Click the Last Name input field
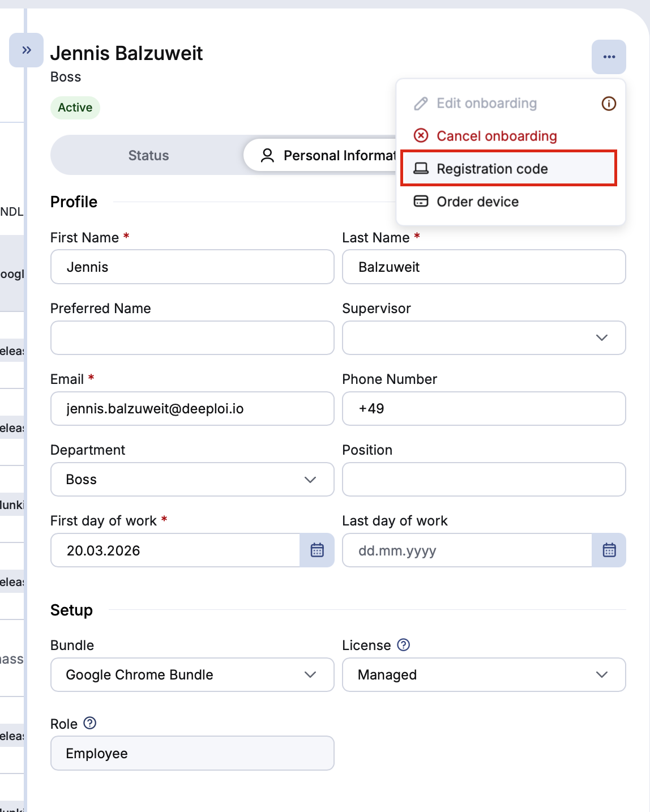 tap(484, 267)
